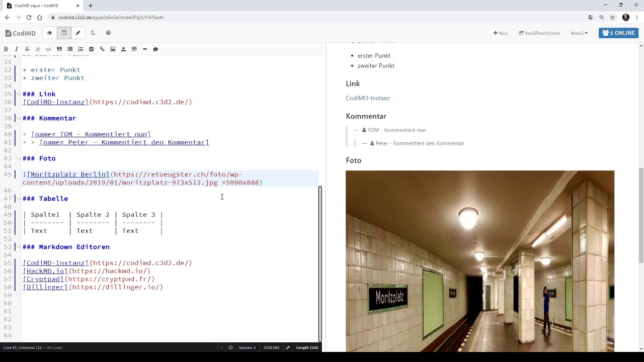
Task: Click Neu to create new note
Action: coord(501,33)
